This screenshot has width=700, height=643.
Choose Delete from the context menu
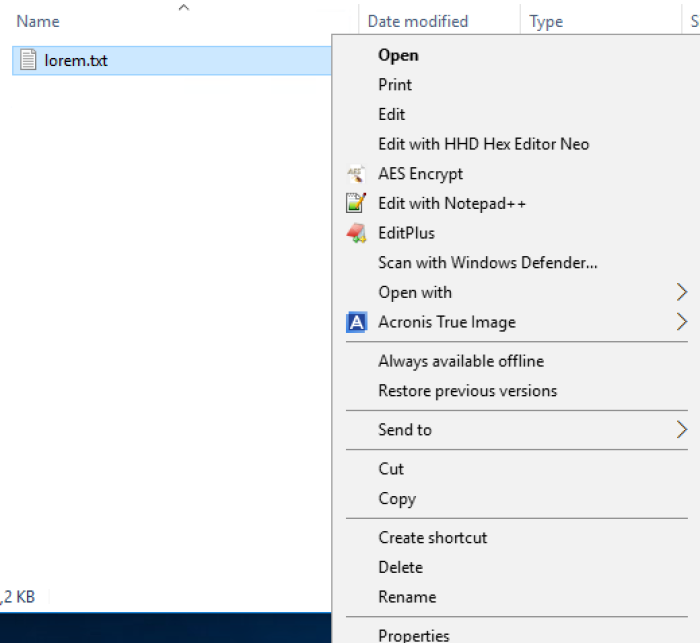pos(517,567)
